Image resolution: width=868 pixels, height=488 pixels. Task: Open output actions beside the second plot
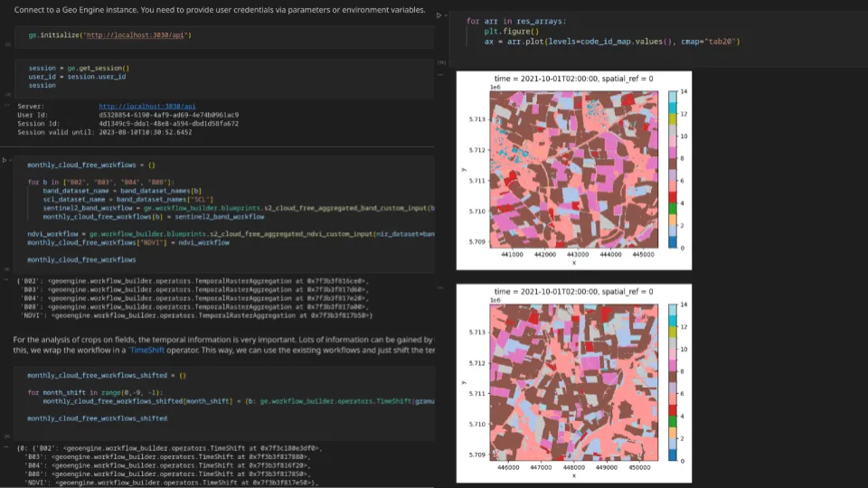[x=440, y=287]
